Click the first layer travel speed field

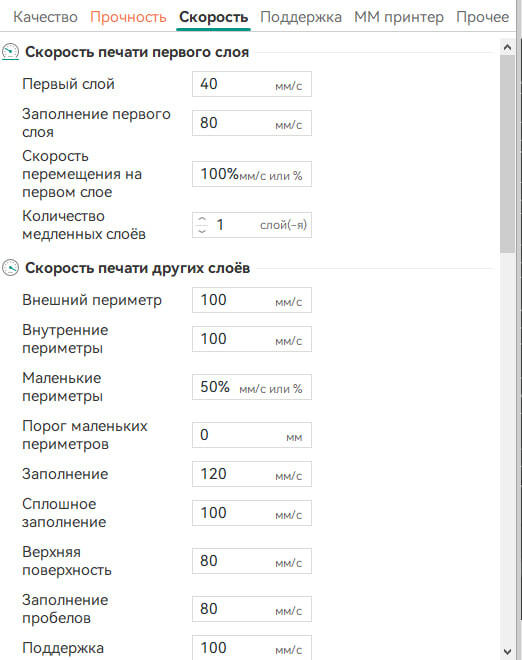(x=252, y=174)
